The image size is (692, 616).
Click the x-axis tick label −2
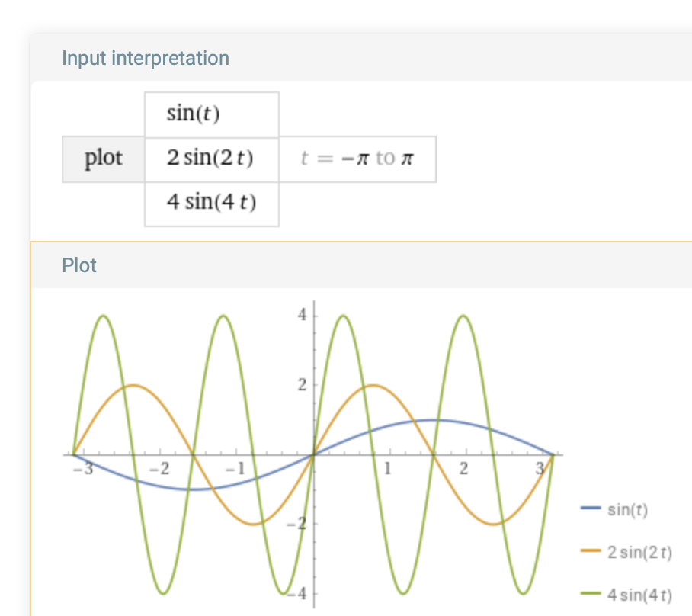tap(158, 467)
